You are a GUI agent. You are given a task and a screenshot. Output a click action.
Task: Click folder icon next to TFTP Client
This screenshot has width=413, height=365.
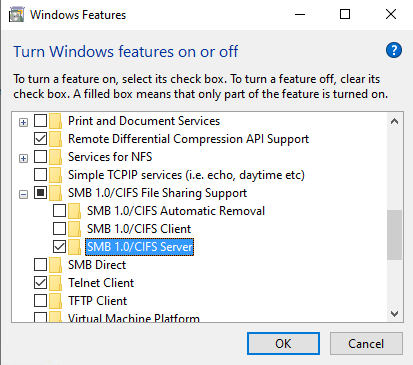click(x=55, y=301)
